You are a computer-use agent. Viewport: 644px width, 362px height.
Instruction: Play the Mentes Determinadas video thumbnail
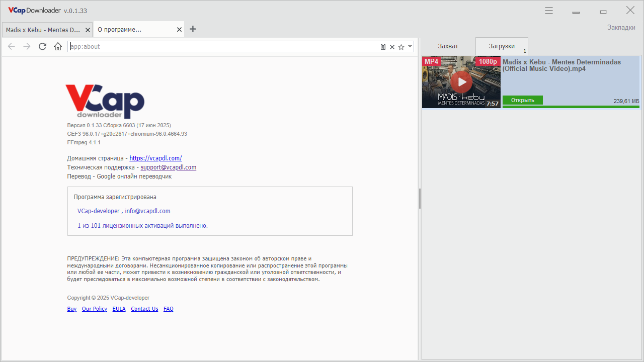pyautogui.click(x=461, y=82)
